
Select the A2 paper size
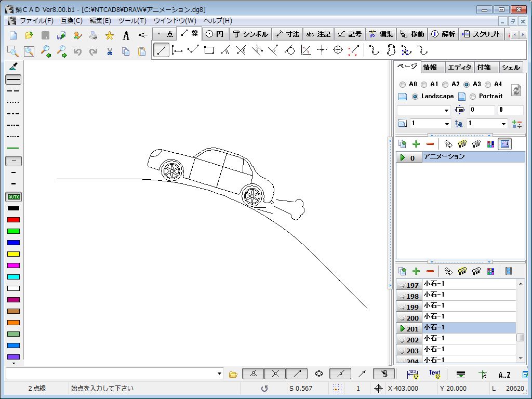pos(445,85)
